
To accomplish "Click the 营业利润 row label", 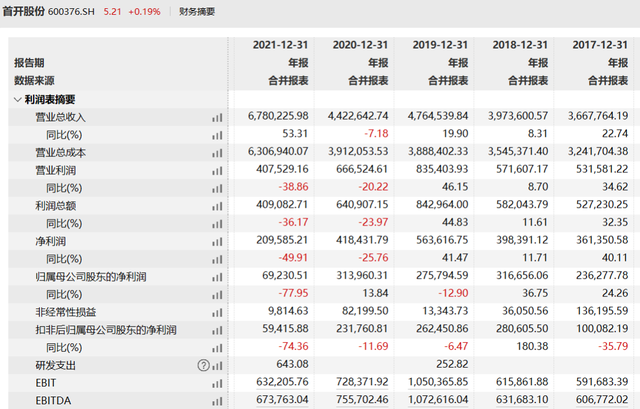I will (56, 171).
